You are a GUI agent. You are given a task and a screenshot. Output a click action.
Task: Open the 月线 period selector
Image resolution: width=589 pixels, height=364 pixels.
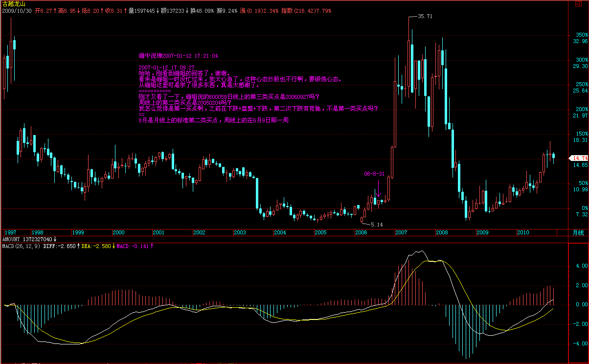(578, 232)
